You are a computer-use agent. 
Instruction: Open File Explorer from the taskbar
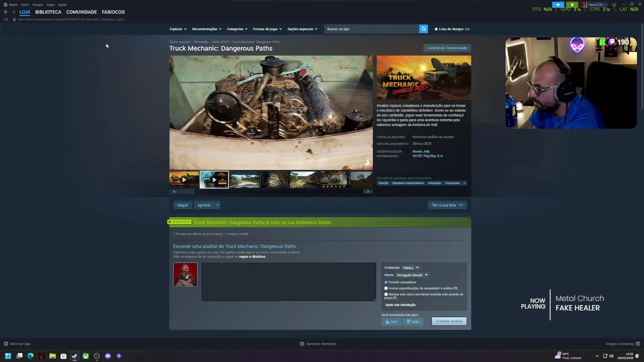pos(52,356)
